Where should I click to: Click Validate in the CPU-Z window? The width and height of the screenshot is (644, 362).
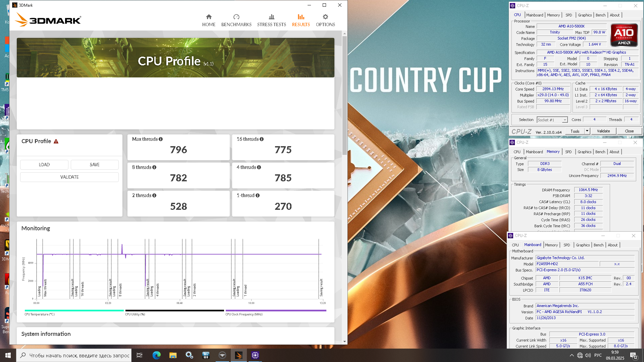click(603, 131)
